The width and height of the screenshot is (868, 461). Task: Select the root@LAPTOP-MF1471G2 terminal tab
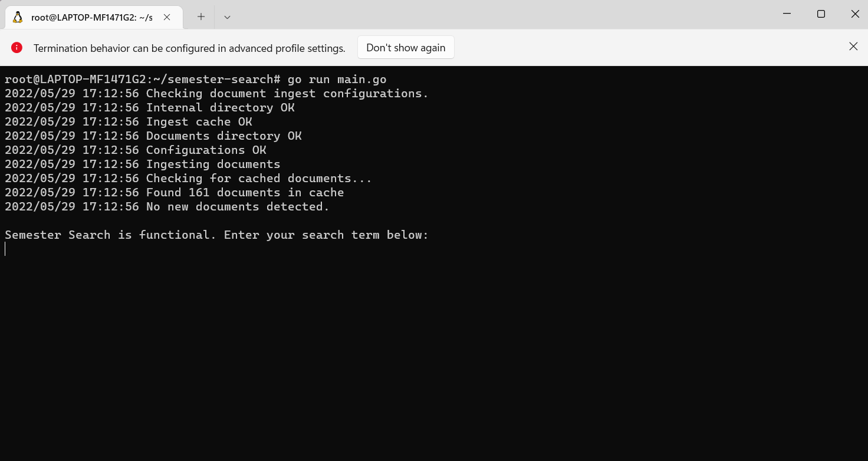click(x=91, y=17)
